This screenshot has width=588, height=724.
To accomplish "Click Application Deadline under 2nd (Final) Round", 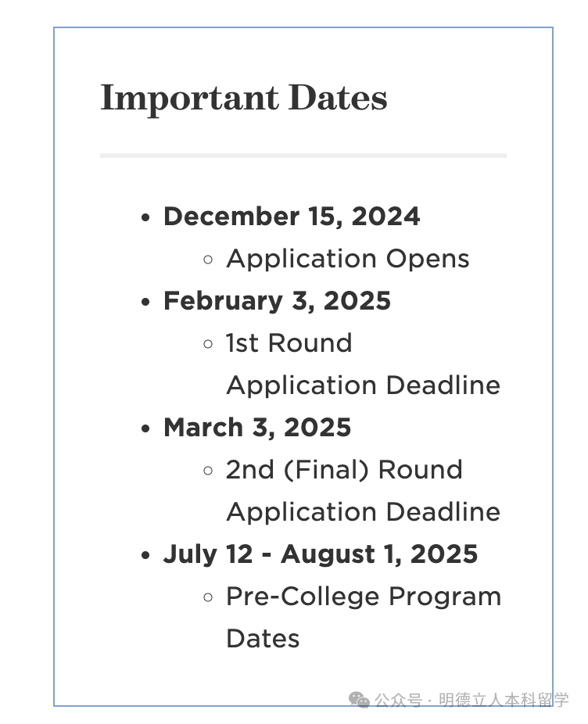I will (364, 512).
